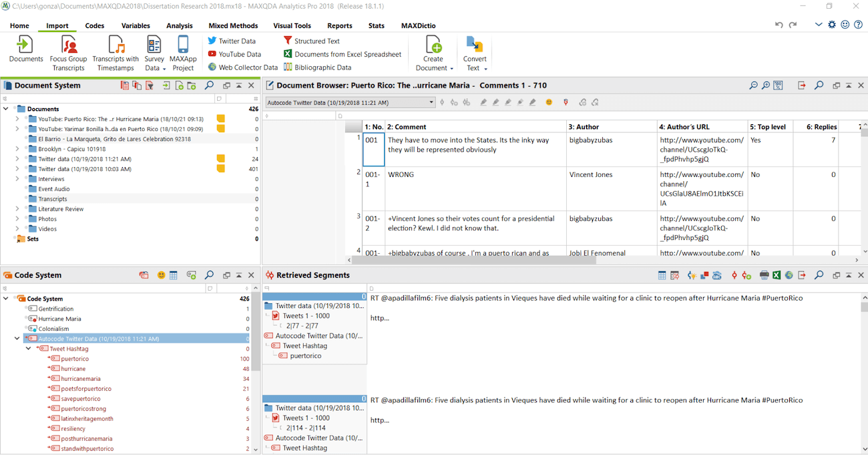Open Survey Data dropdown

coord(154,53)
